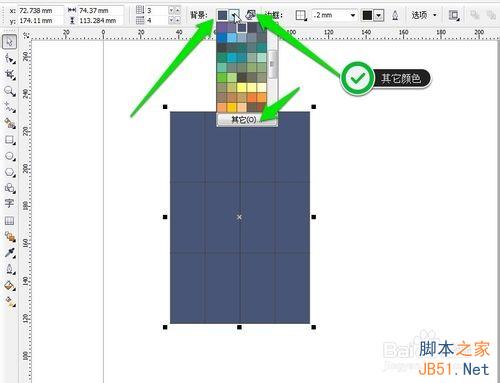Image resolution: width=500 pixels, height=383 pixels.
Task: Open the border selection icon
Action: 301,15
